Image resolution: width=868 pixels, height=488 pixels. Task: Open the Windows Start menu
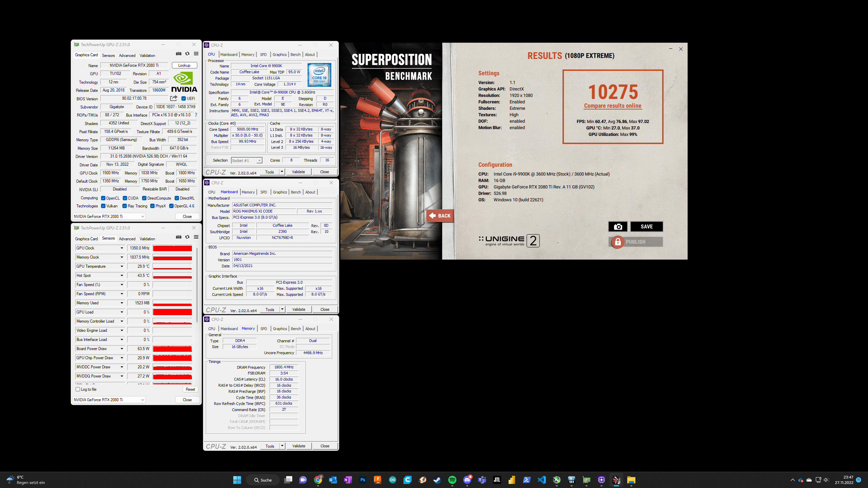coord(237,480)
